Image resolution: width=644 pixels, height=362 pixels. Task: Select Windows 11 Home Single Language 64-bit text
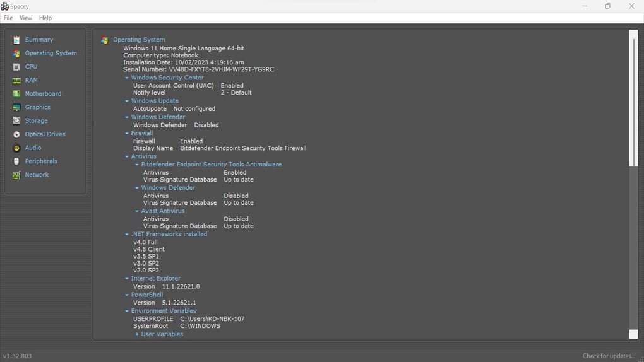pos(184,48)
